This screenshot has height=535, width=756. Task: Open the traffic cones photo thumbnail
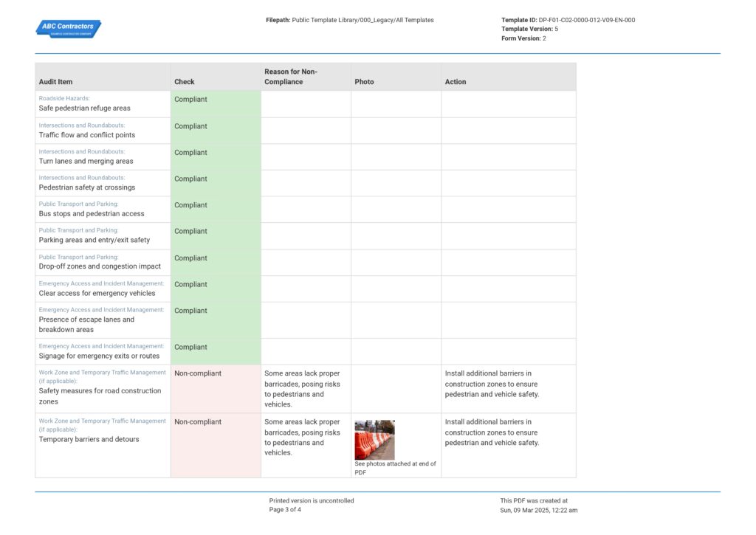375,438
